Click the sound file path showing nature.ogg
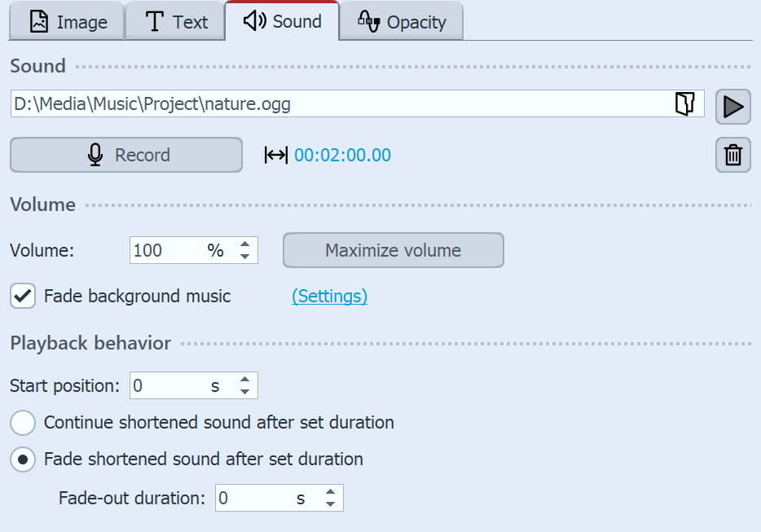 326,103
